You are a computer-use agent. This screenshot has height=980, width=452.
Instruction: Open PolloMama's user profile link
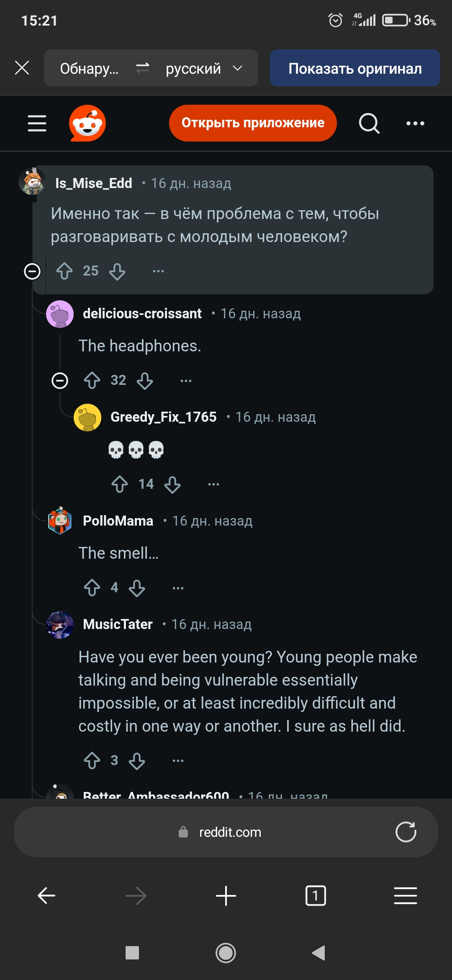(x=118, y=521)
